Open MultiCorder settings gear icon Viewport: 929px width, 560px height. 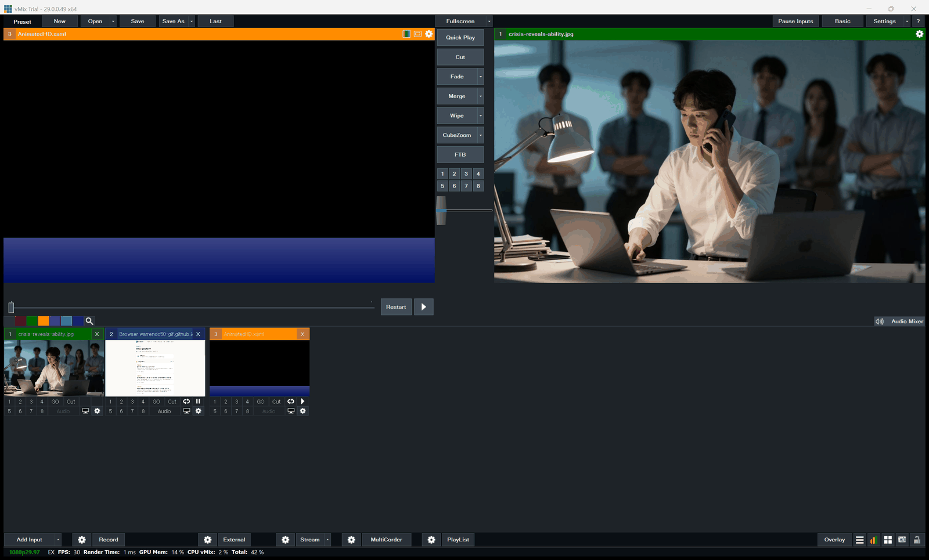pos(351,540)
